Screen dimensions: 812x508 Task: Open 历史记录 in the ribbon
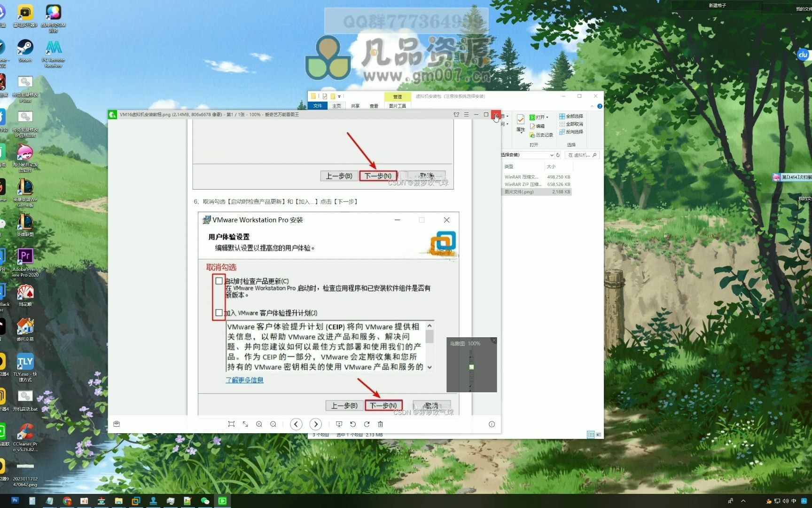[x=541, y=135]
